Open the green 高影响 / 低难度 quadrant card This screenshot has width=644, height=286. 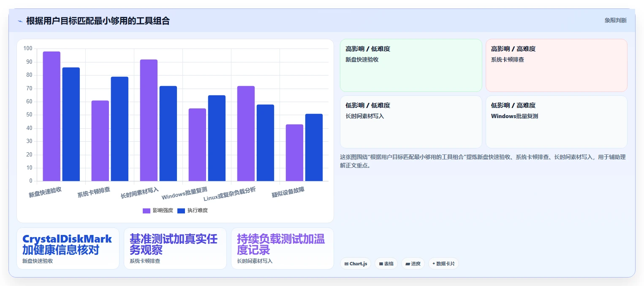(x=411, y=65)
